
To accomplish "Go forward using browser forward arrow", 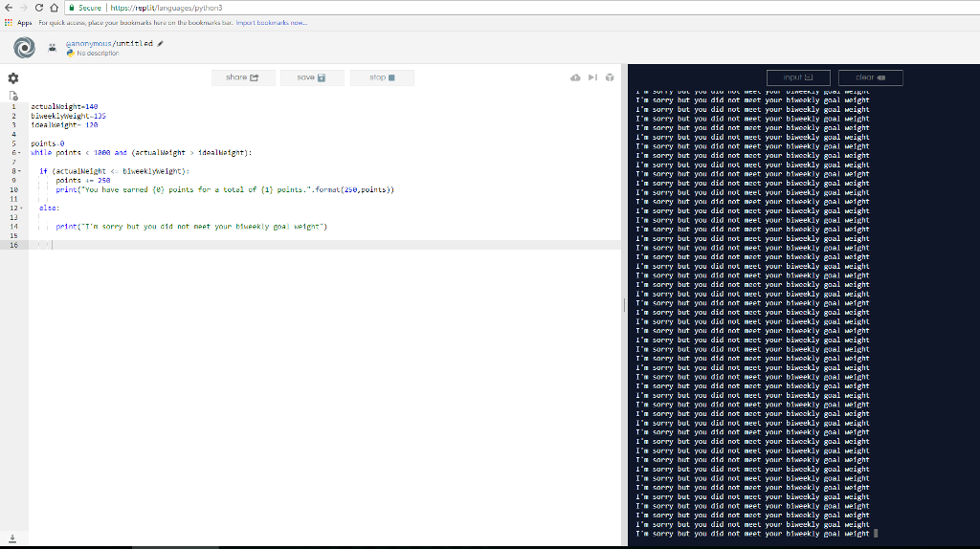I will (24, 8).
